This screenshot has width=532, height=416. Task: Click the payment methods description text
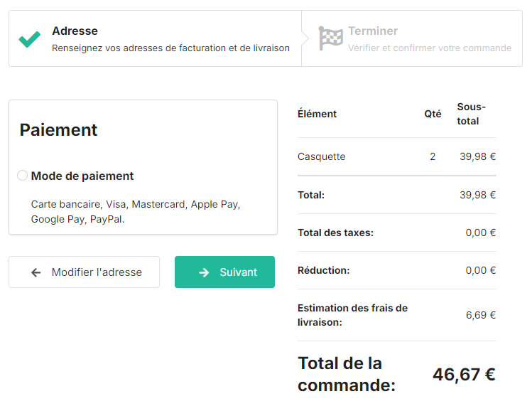(136, 212)
